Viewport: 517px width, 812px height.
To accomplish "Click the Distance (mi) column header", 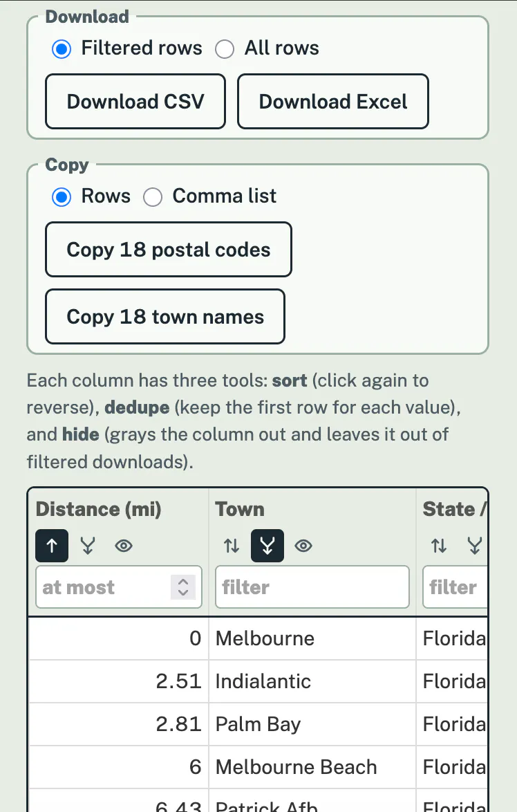I will (98, 509).
